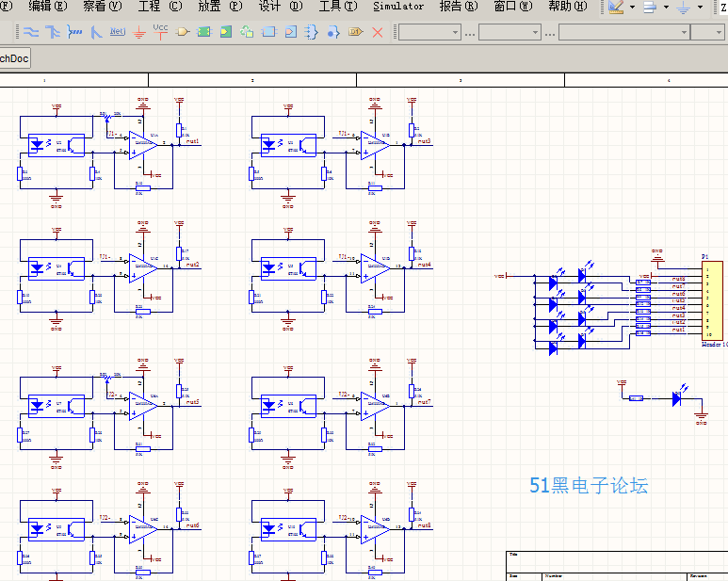Open the 设计(D) Design menu

tap(281, 6)
